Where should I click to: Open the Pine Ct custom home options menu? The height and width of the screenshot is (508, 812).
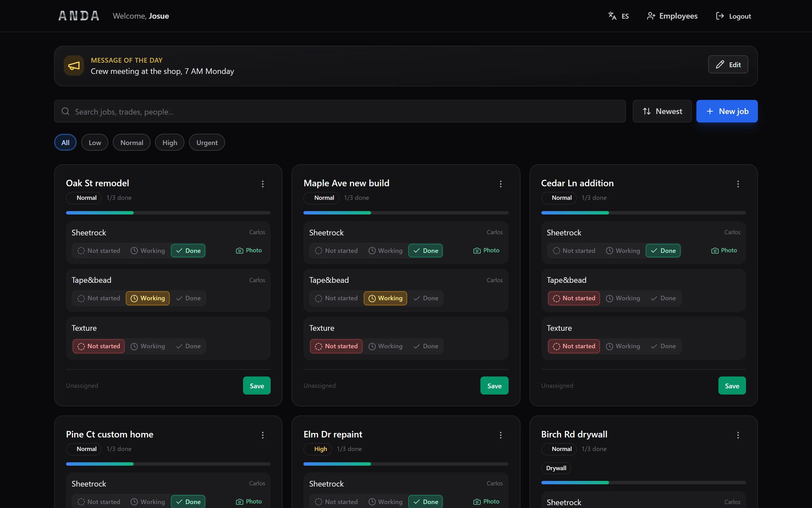pos(263,435)
